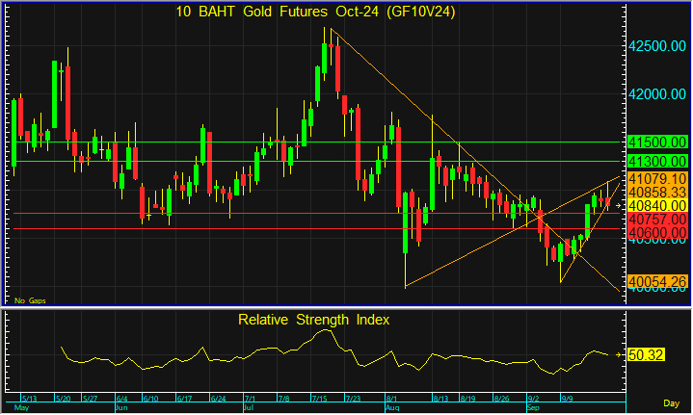693x415 pixels.
Task: Select the green 41300.00 price level label
Action: coord(656,160)
